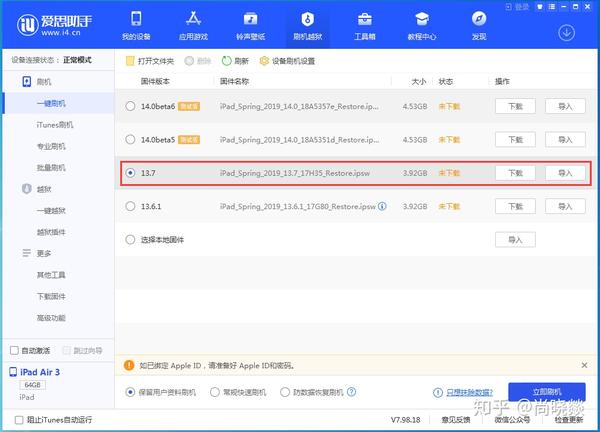Open the skin theme shirt icon

(540, 7)
